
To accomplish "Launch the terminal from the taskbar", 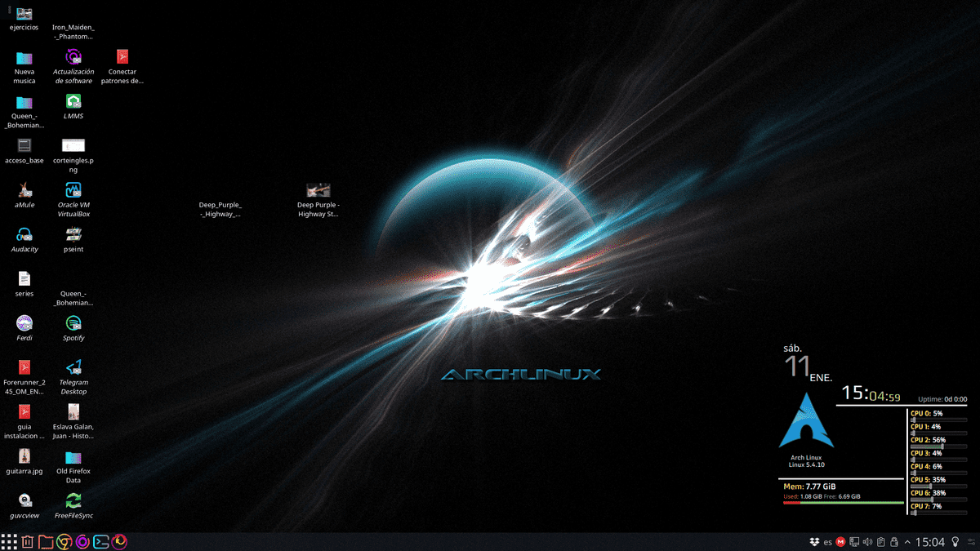I will [x=101, y=541].
